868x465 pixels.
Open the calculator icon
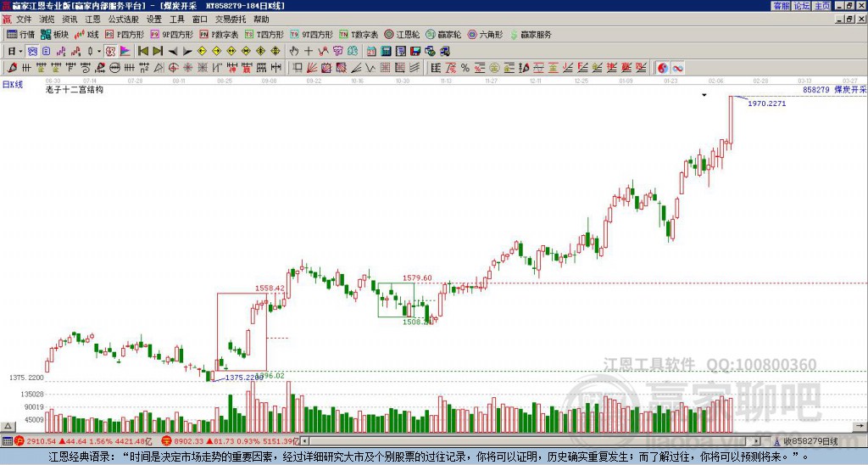386,51
